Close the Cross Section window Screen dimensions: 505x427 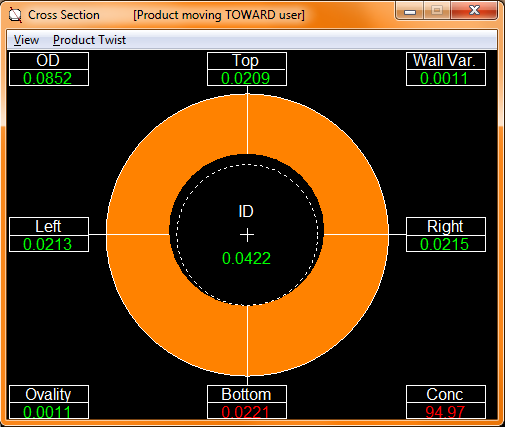[x=474, y=11]
